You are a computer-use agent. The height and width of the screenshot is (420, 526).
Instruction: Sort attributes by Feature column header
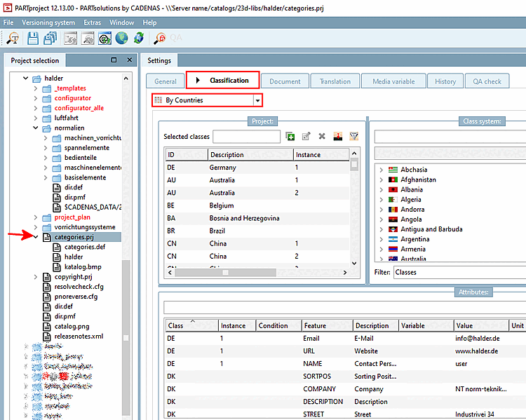coord(327,325)
